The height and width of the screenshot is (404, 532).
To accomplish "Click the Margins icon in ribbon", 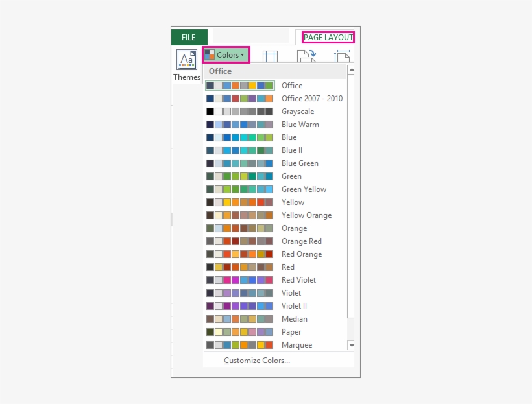I will click(270, 56).
